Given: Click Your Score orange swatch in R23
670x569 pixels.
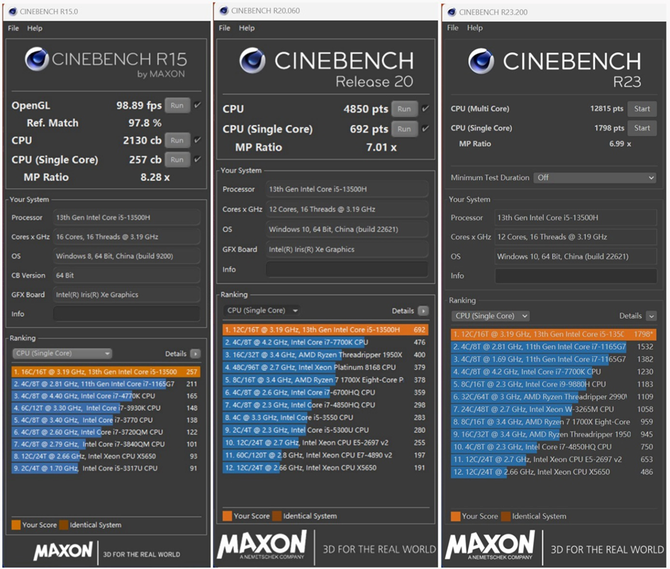Looking at the screenshot, I should point(455,516).
